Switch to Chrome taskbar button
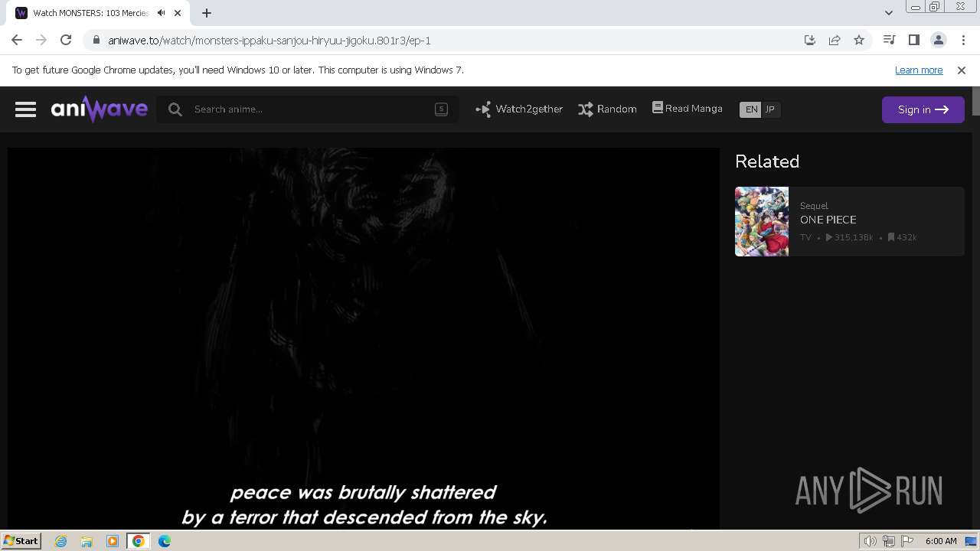980x551 pixels. 139,541
